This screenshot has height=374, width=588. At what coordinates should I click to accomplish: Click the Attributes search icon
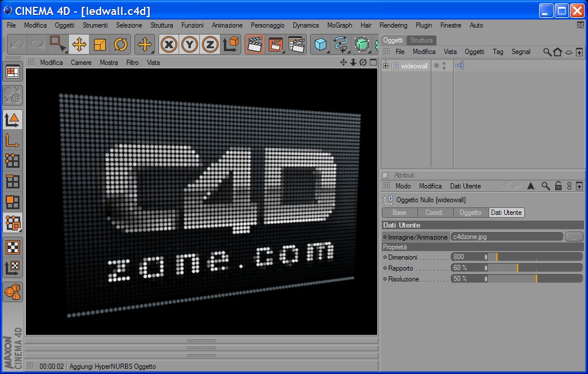click(x=546, y=186)
